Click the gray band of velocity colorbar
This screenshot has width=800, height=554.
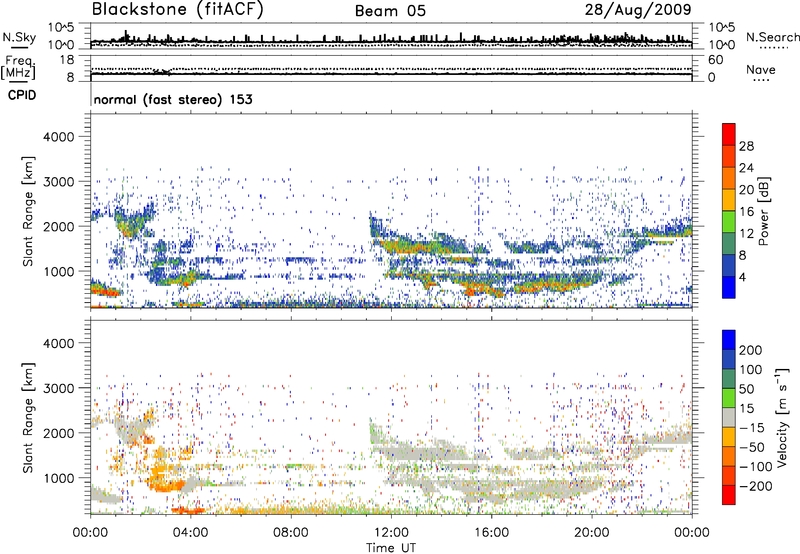729,418
